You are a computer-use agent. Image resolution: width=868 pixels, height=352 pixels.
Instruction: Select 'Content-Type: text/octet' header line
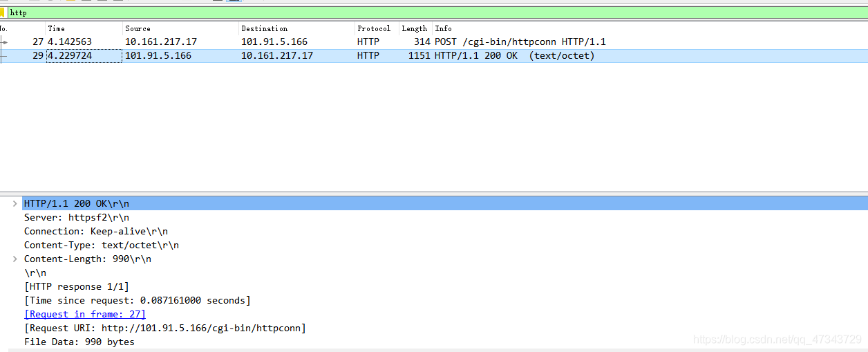pos(101,245)
